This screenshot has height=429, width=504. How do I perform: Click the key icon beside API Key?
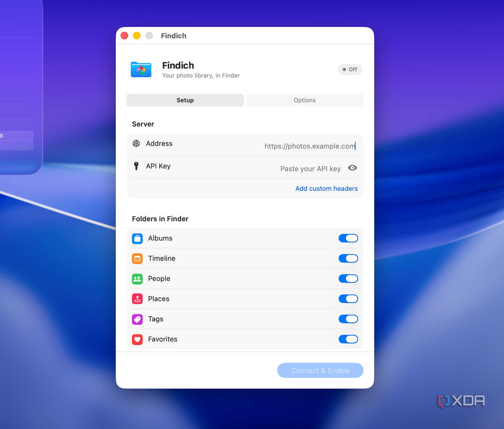click(136, 166)
